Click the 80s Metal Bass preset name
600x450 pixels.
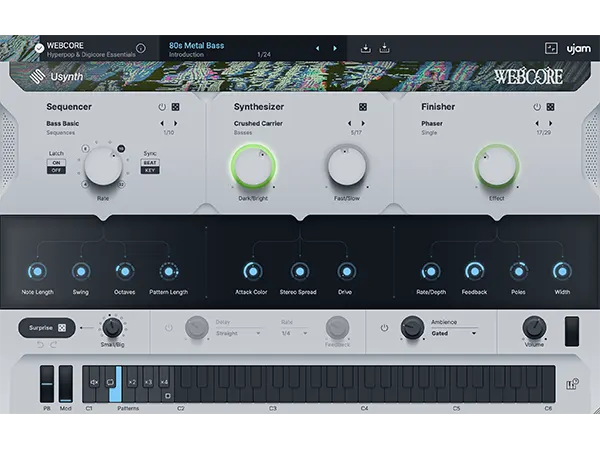coord(197,46)
